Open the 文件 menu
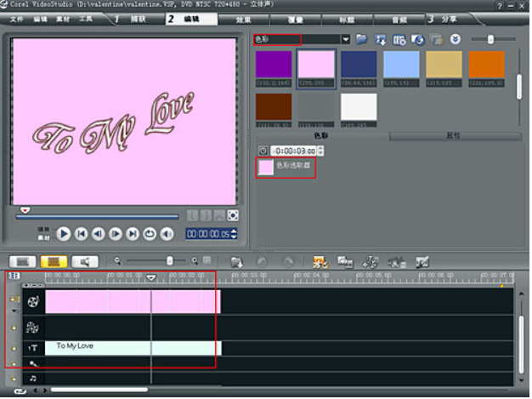532x399 pixels. click(x=16, y=18)
